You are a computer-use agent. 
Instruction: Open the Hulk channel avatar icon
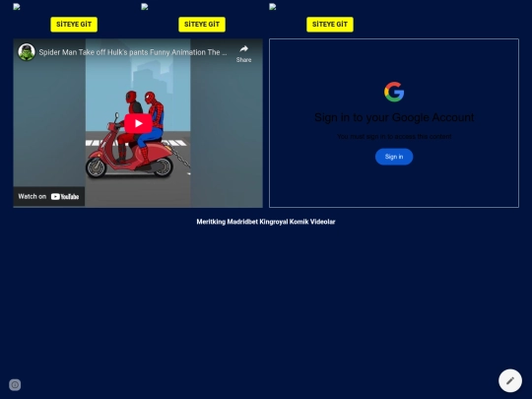(x=27, y=52)
